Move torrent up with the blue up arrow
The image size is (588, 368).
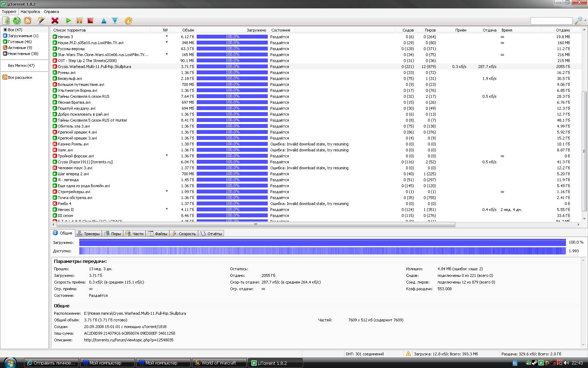click(x=104, y=21)
